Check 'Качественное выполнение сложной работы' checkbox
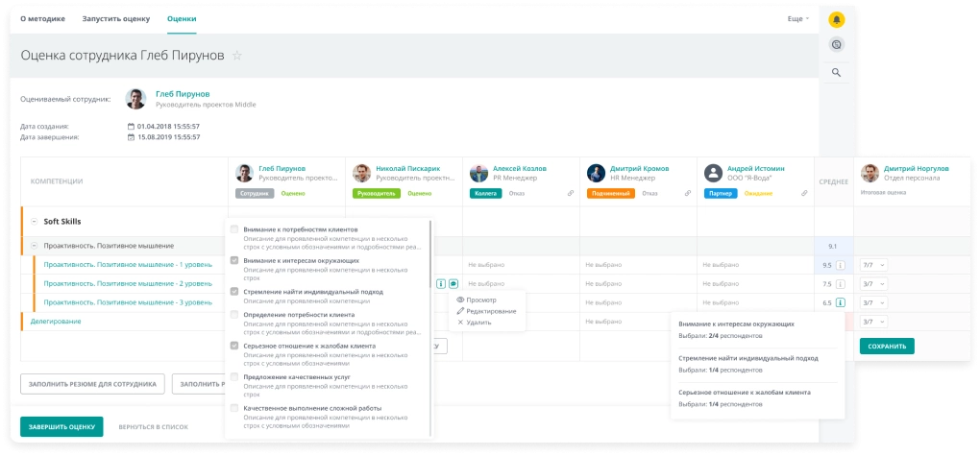This screenshot has width=980, height=456. pos(234,408)
